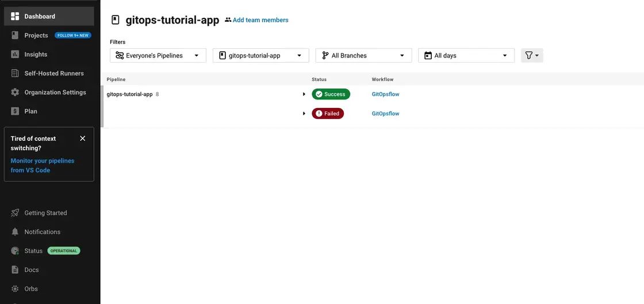Open Monitor your pipelines from VS Code link
The image size is (644, 304).
pos(42,166)
